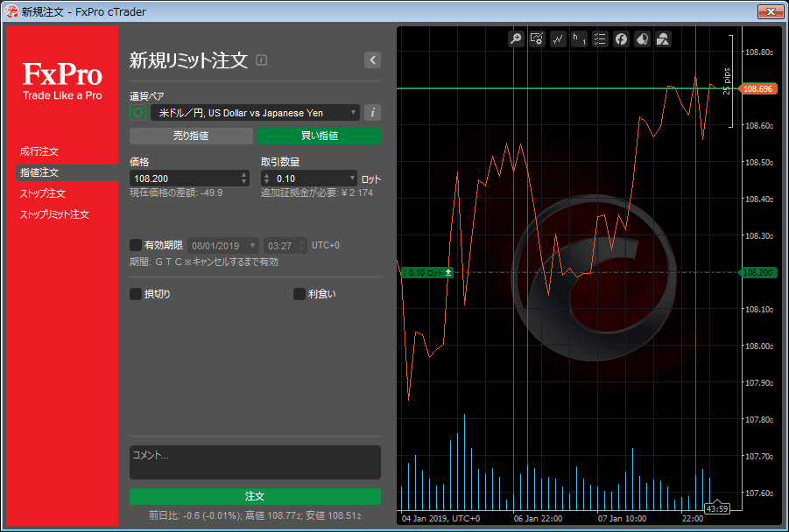
Task: Click the 107.60 price axis label
Action: 759,493
